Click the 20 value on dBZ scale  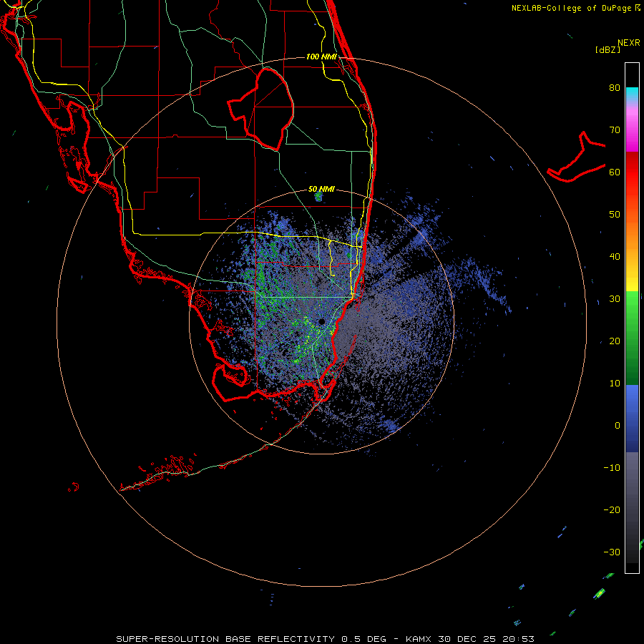click(615, 341)
